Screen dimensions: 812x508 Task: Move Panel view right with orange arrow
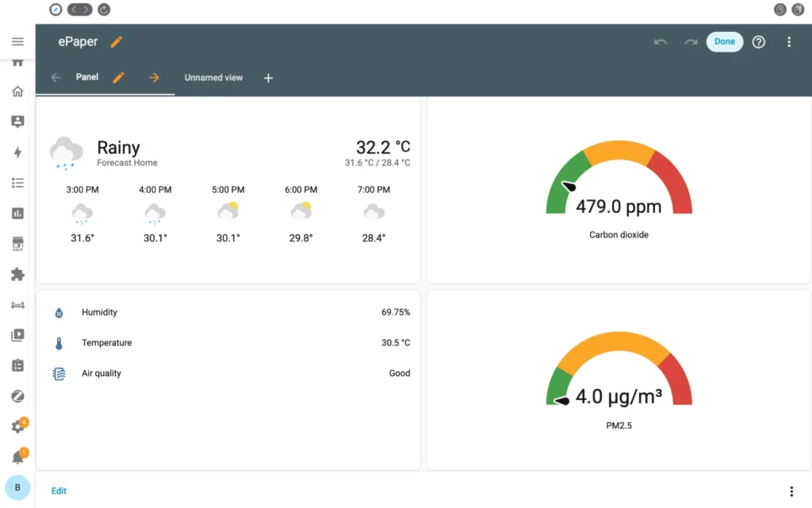pos(154,77)
